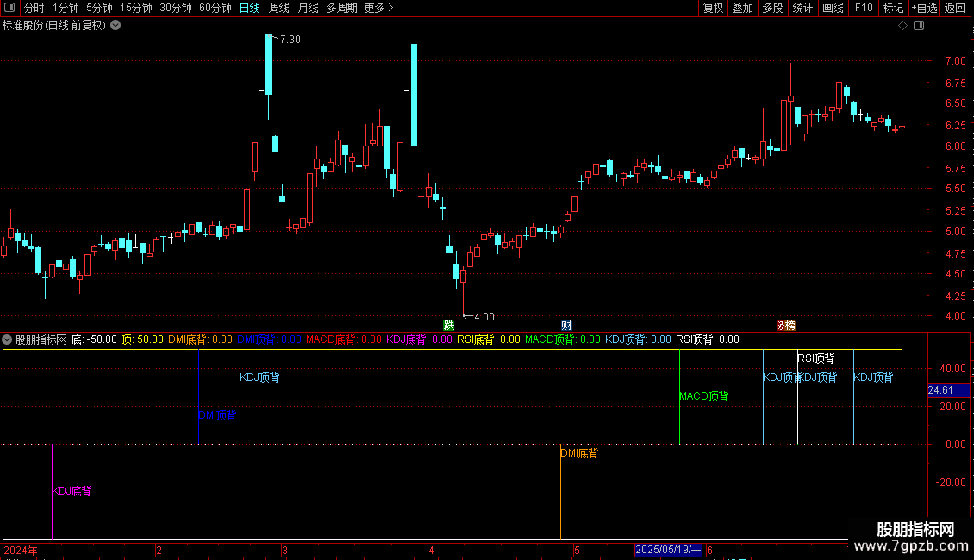974x560 pixels.
Task: Click MACD顶背: 0.00 in indicator header
Action: 563,339
